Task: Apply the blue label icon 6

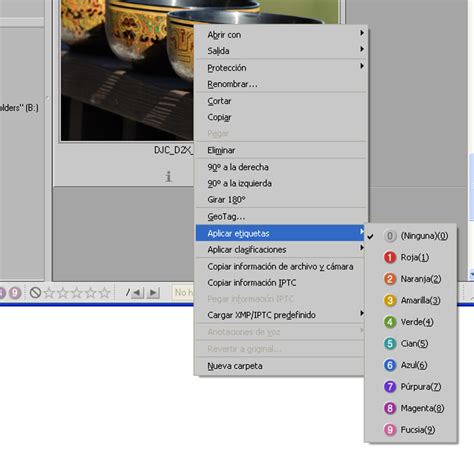Action: (x=390, y=365)
